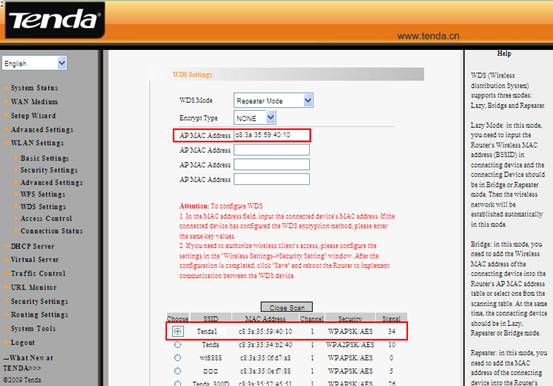Select Access Control under WLAN Settings
This screenshot has width=553, height=386.
46,219
